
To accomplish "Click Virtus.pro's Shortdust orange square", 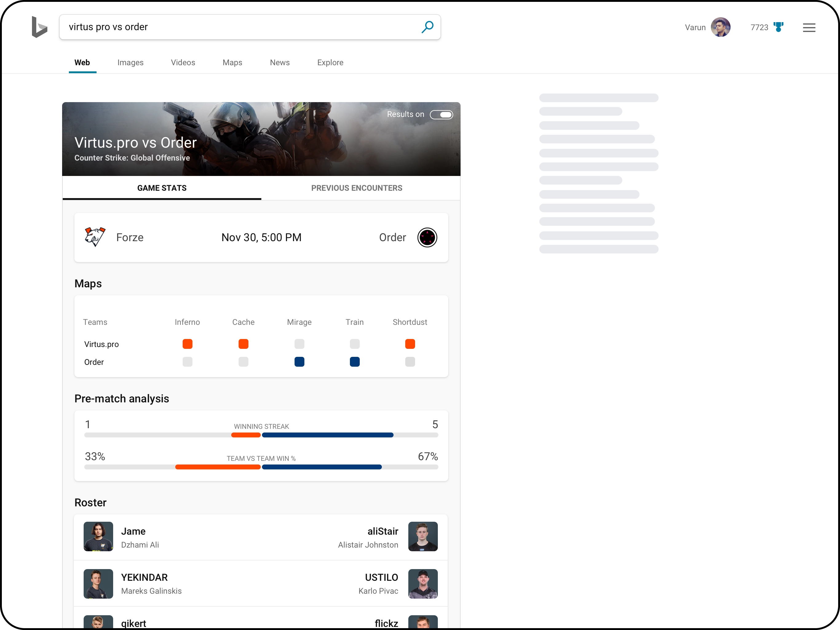I will pos(410,344).
